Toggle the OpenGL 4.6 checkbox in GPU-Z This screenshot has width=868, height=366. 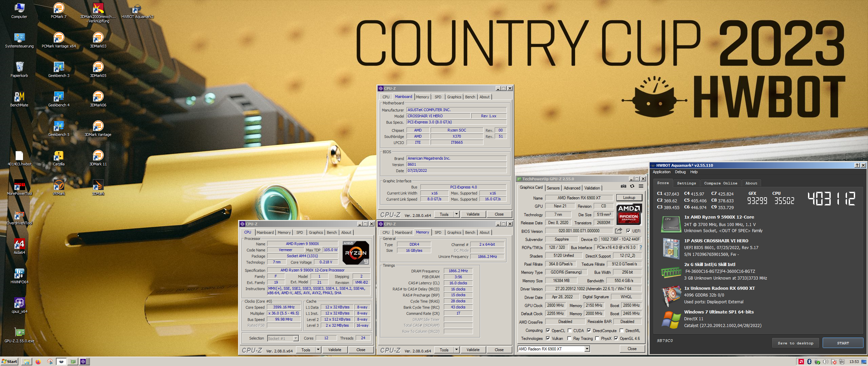pos(616,339)
